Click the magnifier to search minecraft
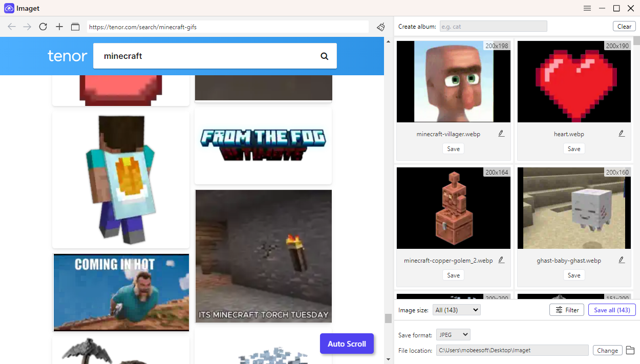The height and width of the screenshot is (364, 640). click(x=324, y=56)
